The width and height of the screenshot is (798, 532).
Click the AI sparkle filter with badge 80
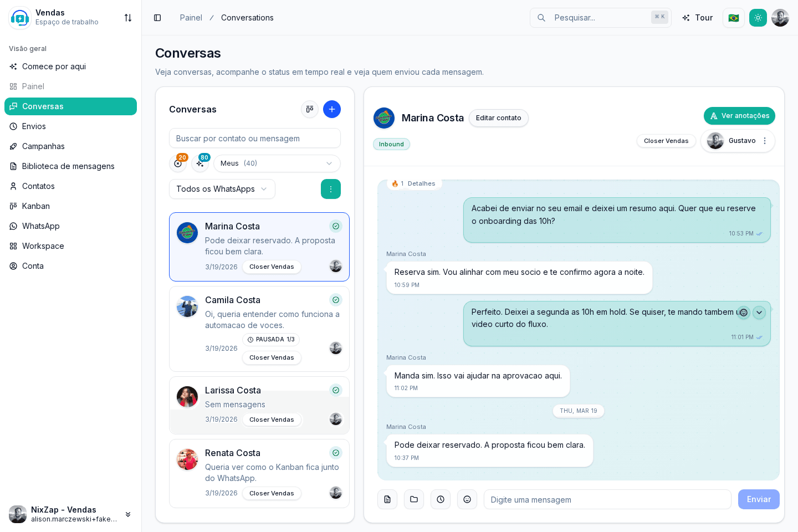(200, 163)
